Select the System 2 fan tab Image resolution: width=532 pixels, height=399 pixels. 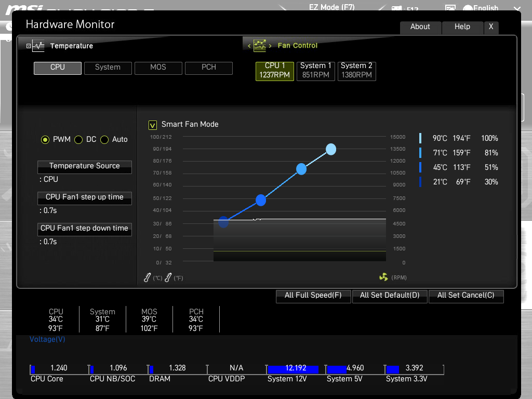[x=356, y=71]
